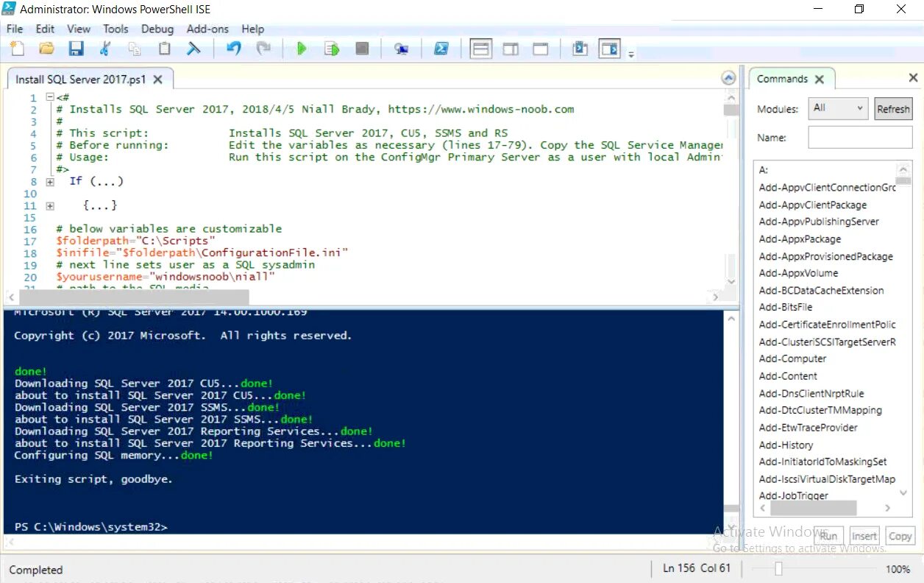
Task: Open a New Remote PowerShell Tab icon
Action: click(x=402, y=48)
